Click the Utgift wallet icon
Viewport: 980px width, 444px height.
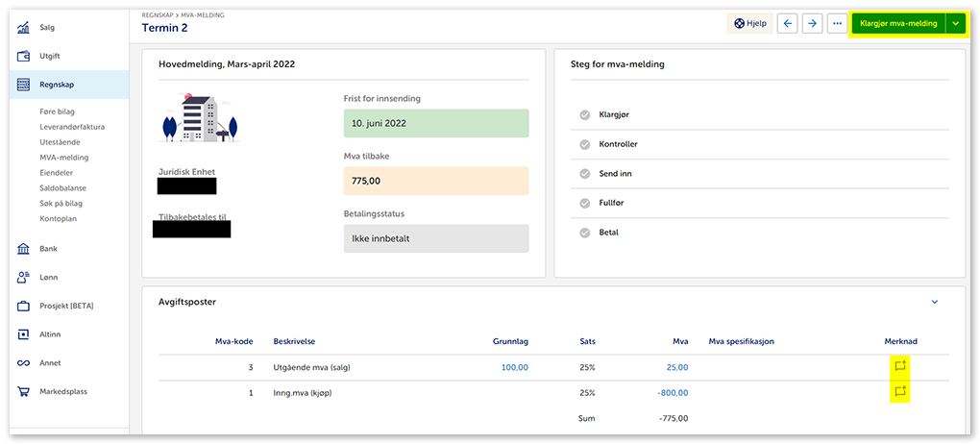tap(24, 56)
